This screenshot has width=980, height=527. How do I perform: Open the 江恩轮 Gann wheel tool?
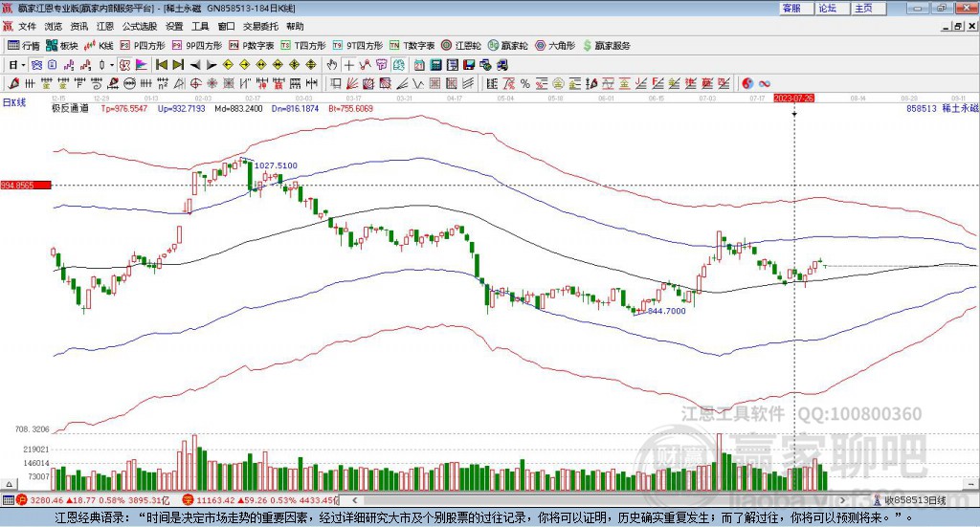click(461, 46)
